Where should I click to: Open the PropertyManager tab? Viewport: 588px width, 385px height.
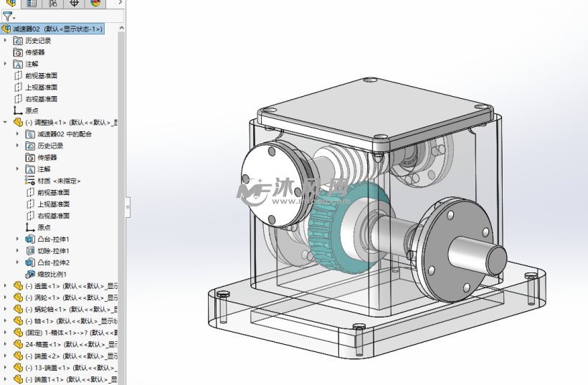pos(32,4)
